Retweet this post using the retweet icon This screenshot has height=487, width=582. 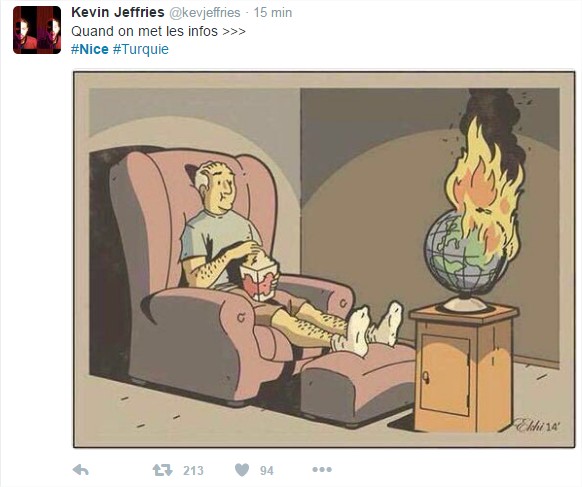click(x=162, y=470)
